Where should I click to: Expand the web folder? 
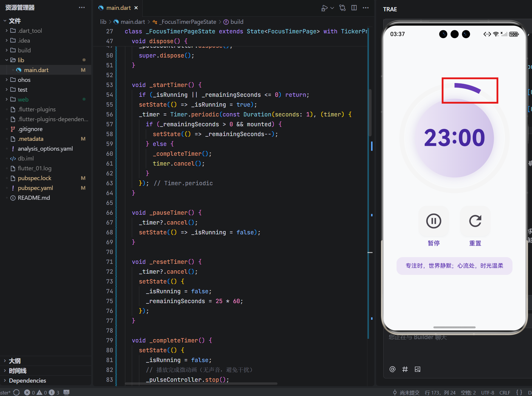click(23, 99)
